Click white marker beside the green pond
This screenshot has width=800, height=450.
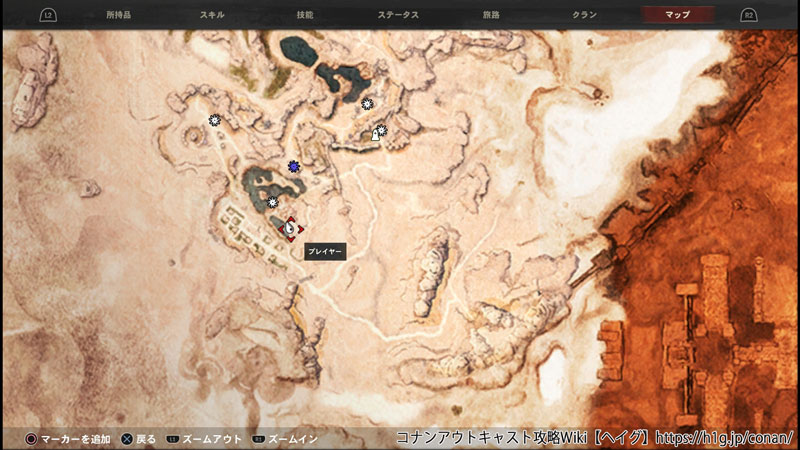[272, 202]
